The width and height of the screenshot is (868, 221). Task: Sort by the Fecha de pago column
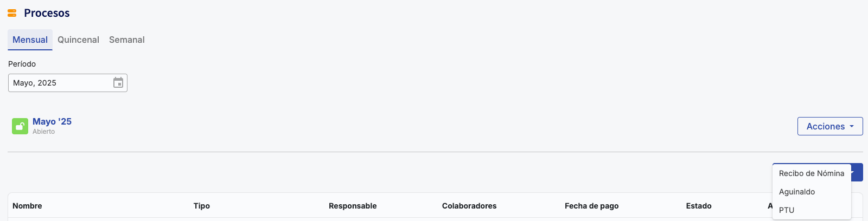(x=591, y=206)
